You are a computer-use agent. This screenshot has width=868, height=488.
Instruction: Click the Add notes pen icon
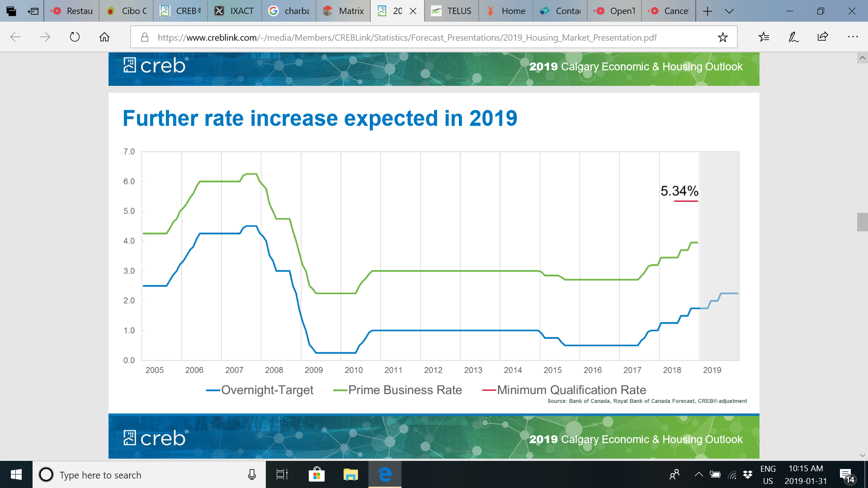(x=793, y=37)
